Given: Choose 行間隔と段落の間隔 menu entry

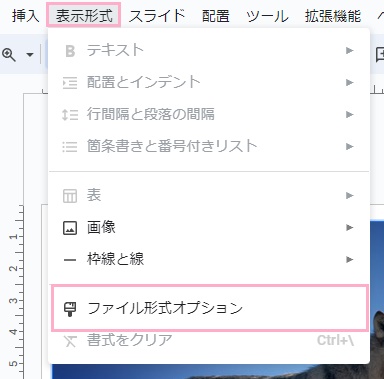Looking at the screenshot, I should (209, 114).
